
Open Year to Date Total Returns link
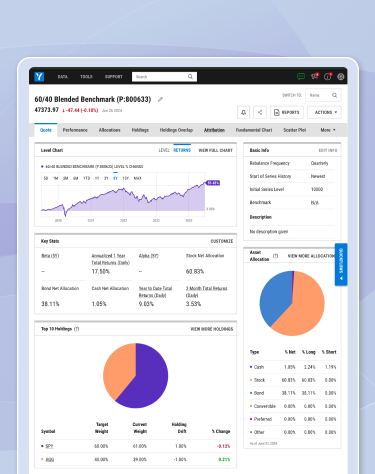tap(155, 292)
